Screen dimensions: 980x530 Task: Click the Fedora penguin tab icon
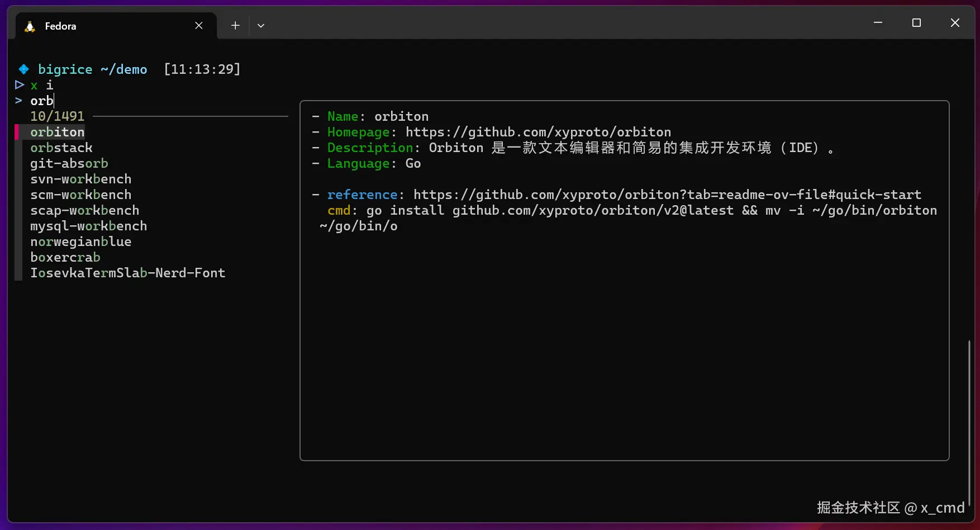tap(30, 26)
